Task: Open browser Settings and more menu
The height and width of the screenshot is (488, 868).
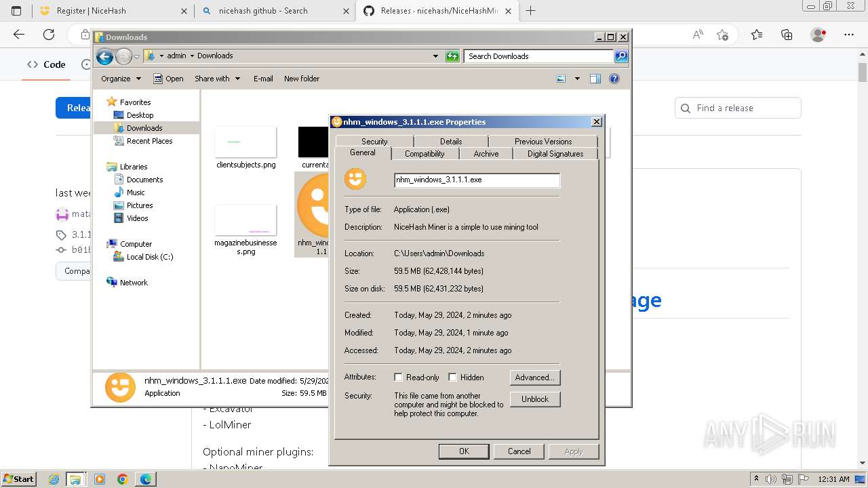Action: point(849,35)
